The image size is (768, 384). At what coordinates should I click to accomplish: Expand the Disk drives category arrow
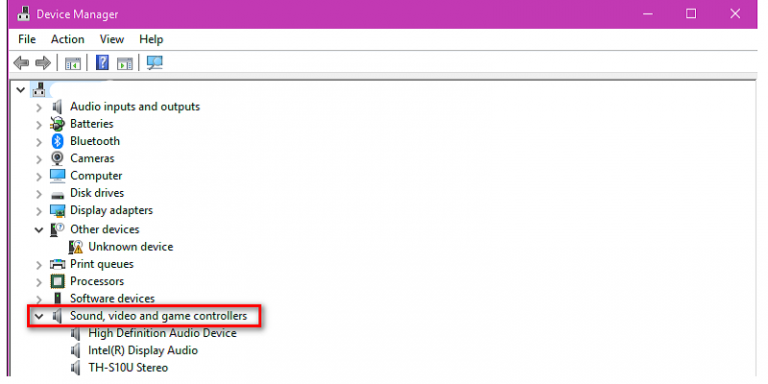tap(39, 193)
